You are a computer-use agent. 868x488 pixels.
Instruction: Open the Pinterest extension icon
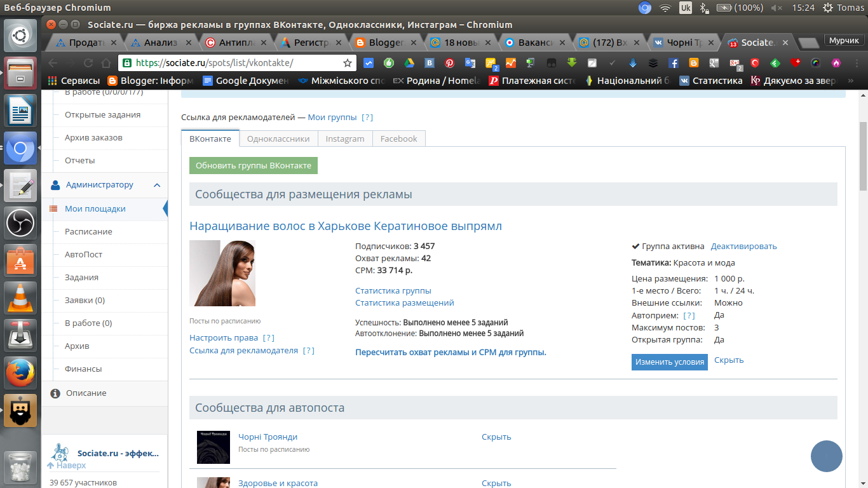[450, 63]
